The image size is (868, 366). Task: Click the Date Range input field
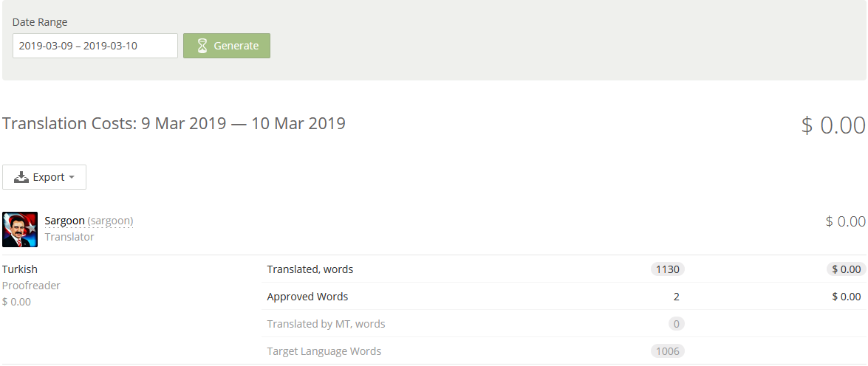tap(95, 46)
